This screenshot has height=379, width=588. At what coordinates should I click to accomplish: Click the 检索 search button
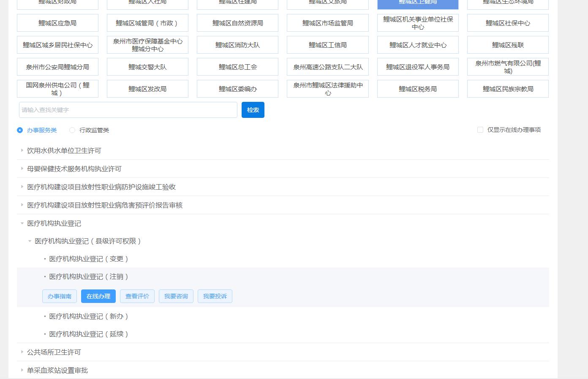click(x=253, y=110)
